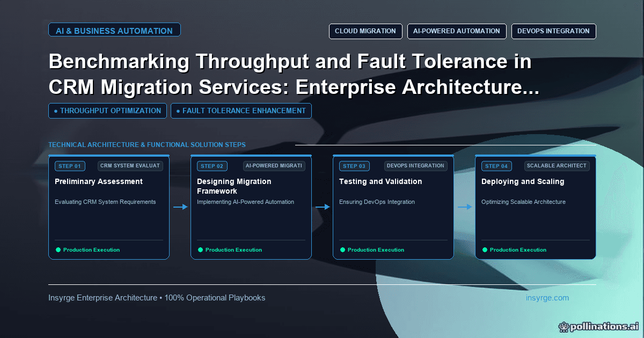Click the Insyrge Enterprise Architecture footer text
This screenshot has height=338, width=644.
coord(157,298)
